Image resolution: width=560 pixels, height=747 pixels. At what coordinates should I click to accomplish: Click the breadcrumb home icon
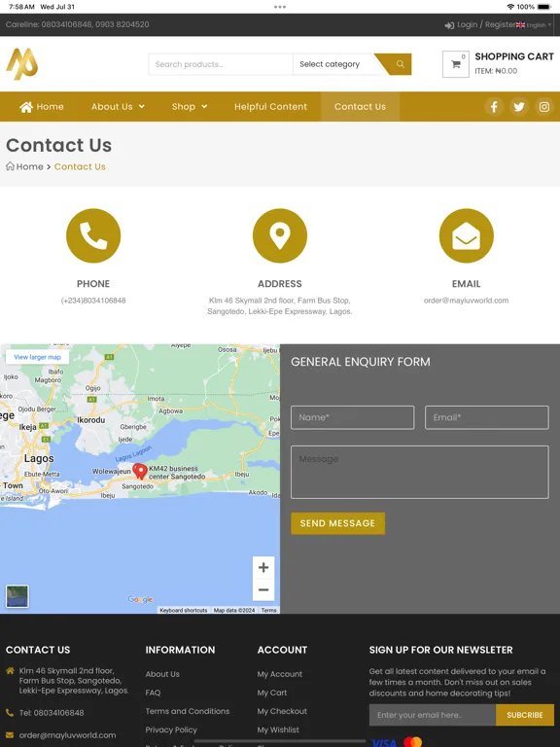coord(10,166)
